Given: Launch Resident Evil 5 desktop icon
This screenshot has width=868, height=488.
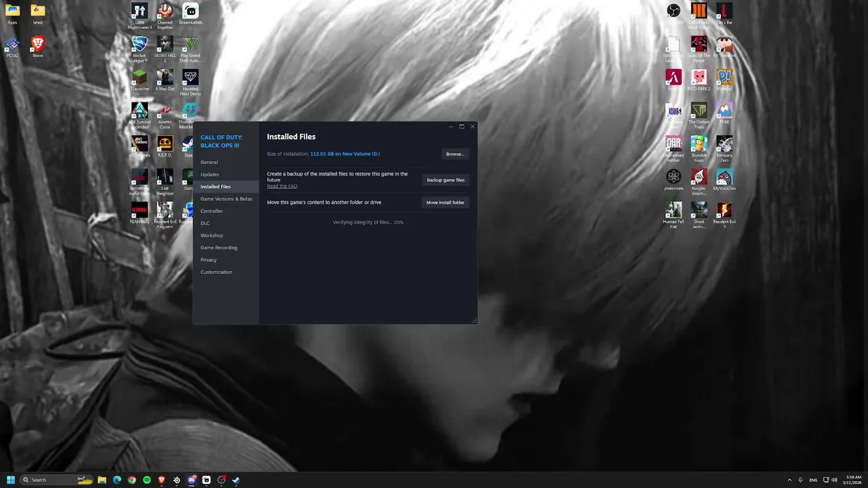Looking at the screenshot, I should [x=724, y=216].
